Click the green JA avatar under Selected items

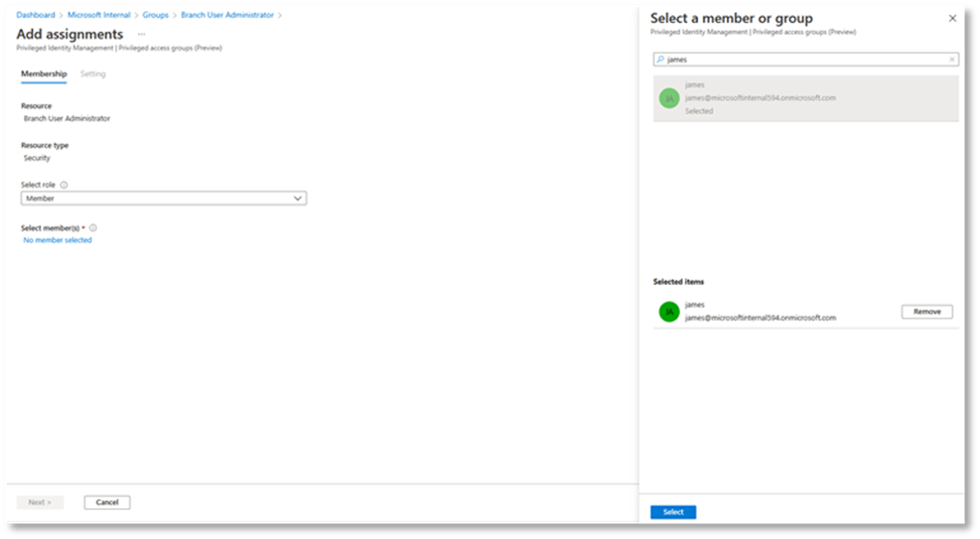(668, 312)
